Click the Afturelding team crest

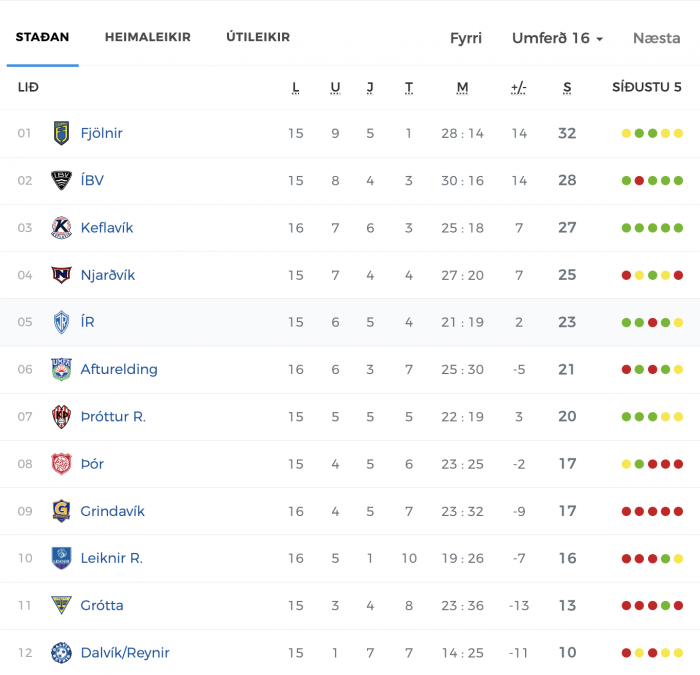(61, 369)
